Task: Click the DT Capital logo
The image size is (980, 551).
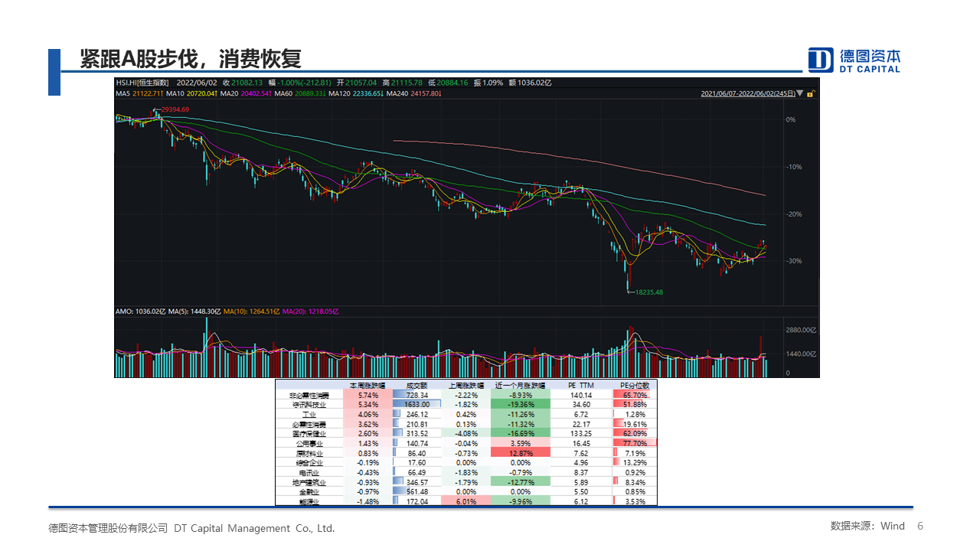Action: pos(854,60)
